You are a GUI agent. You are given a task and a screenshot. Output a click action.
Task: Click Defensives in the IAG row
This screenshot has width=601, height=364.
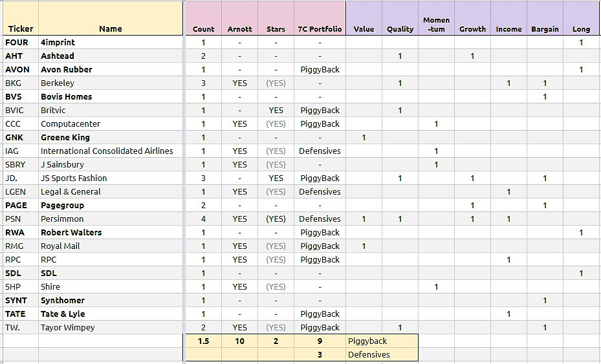(320, 151)
